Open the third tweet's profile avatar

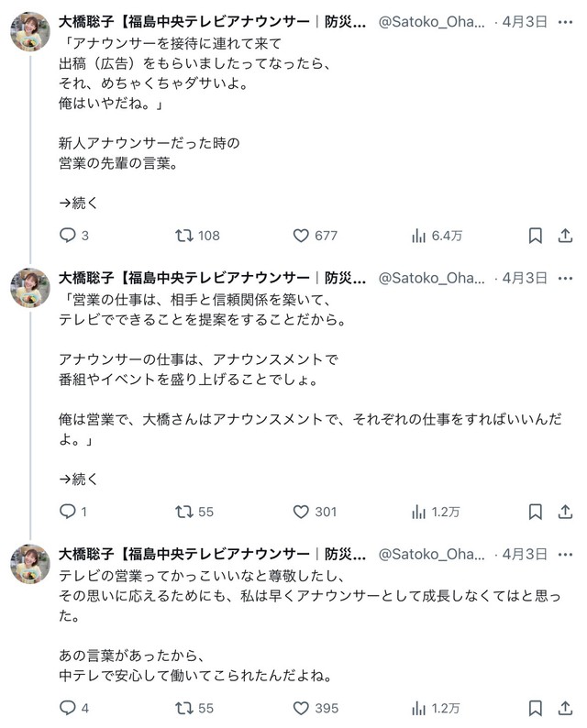tap(30, 564)
